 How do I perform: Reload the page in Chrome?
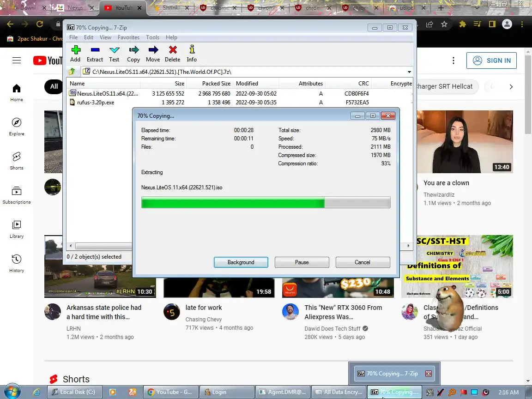coord(40,24)
